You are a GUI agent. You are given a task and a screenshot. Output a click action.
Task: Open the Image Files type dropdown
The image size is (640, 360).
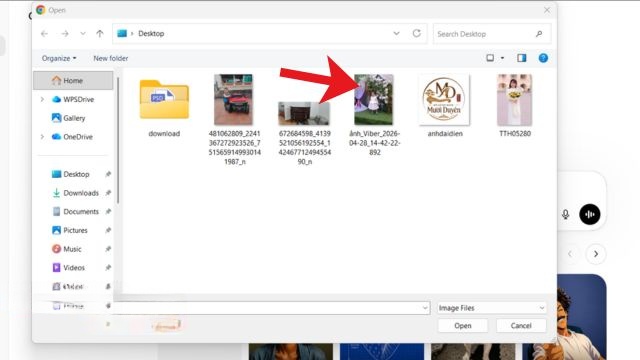492,308
